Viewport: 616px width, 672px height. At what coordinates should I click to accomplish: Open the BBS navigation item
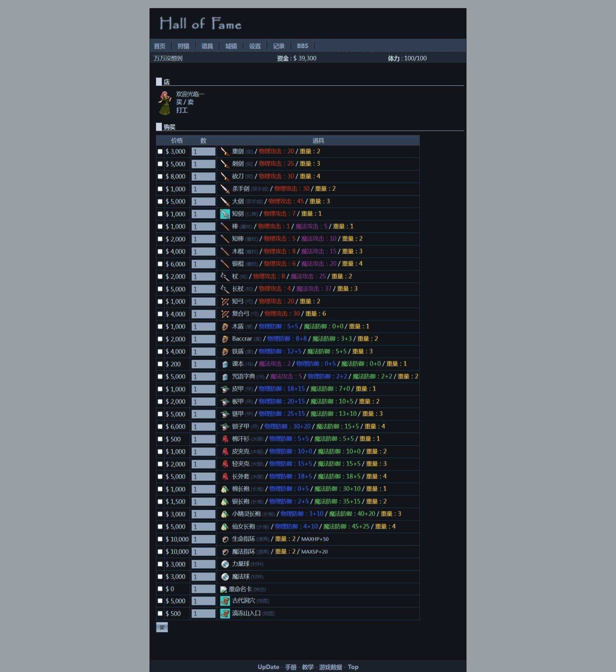302,46
